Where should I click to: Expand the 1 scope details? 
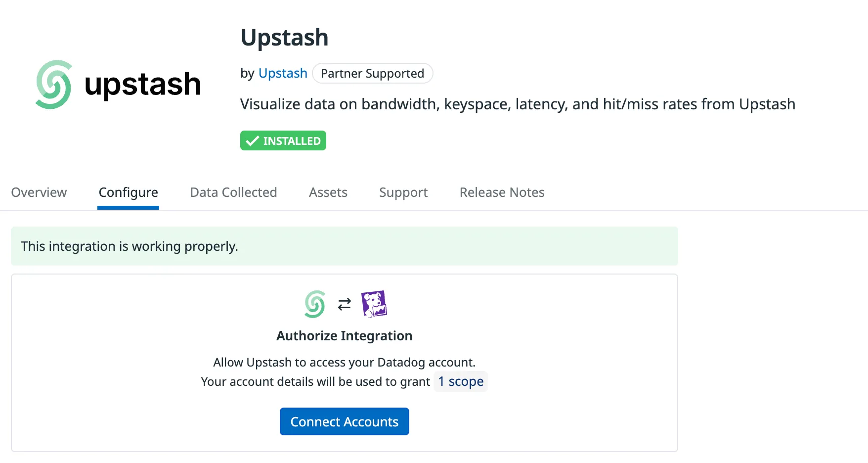[461, 381]
